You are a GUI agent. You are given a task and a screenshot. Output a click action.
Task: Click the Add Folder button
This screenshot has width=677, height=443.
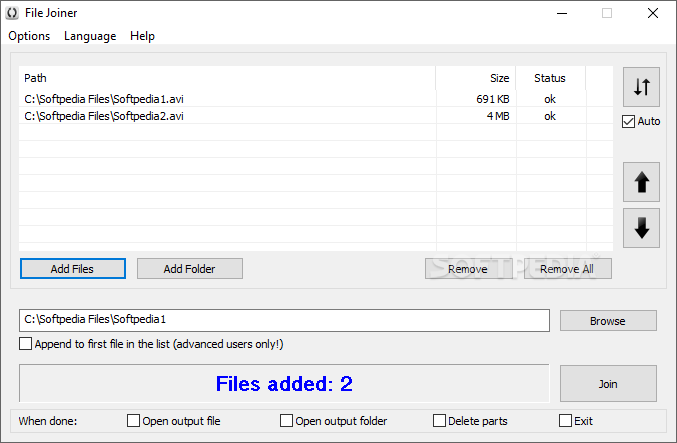190,269
